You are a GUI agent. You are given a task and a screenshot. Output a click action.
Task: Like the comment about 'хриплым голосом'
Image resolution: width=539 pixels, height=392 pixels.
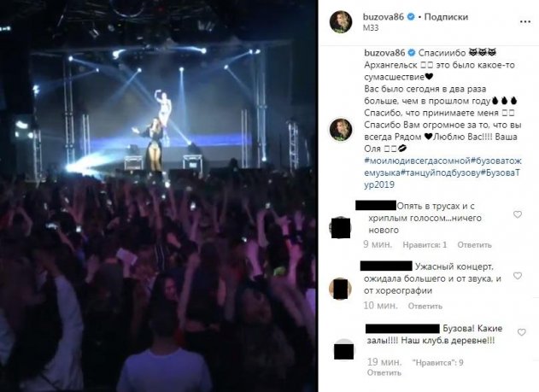518,214
